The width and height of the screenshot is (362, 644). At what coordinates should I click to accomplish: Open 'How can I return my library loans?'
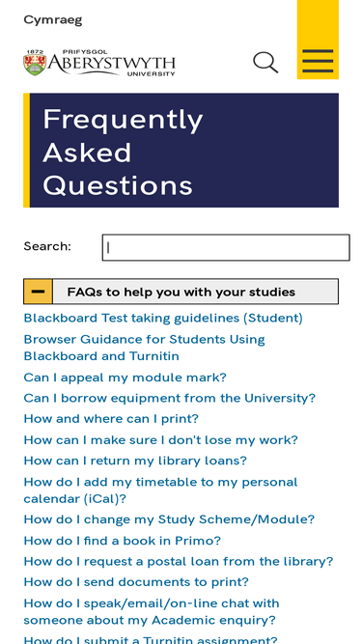click(x=135, y=461)
